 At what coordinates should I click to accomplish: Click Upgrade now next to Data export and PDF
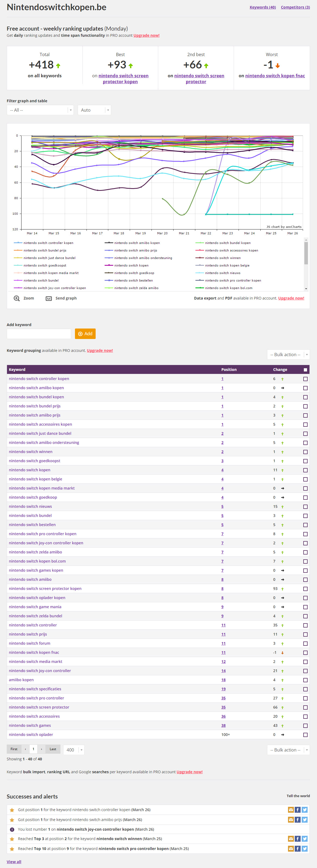tap(291, 298)
